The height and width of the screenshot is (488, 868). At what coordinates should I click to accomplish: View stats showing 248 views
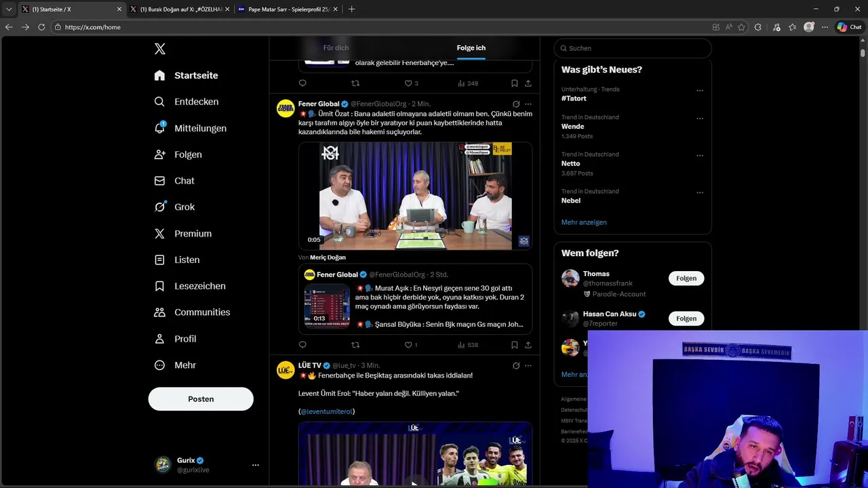(x=468, y=83)
